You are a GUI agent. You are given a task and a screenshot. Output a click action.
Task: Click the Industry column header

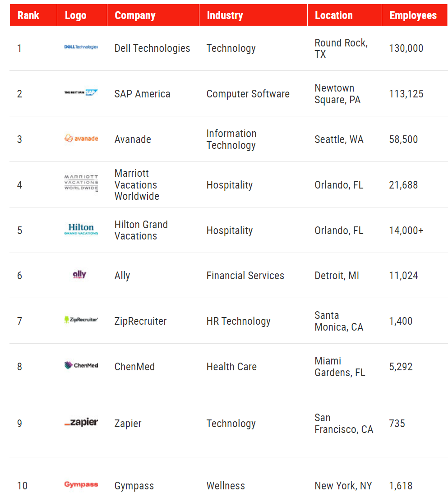click(225, 15)
